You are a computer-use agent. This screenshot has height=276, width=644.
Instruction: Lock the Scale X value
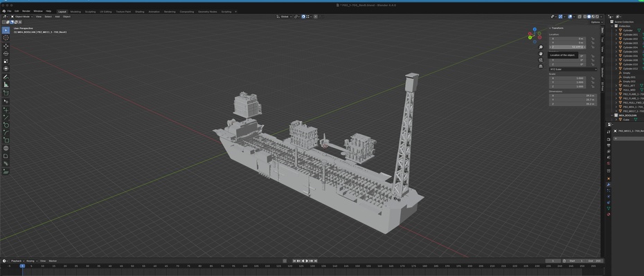(592, 78)
